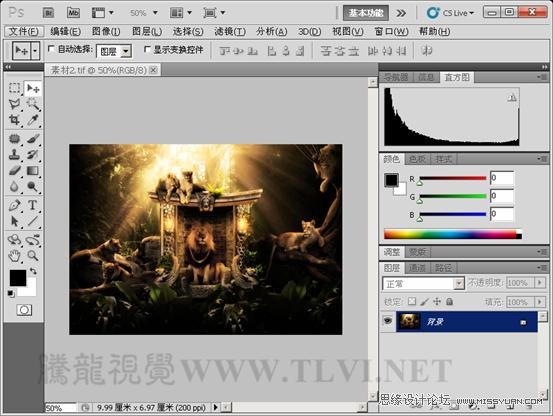Click the red channel slider
The height and width of the screenshot is (416, 553).
click(453, 178)
